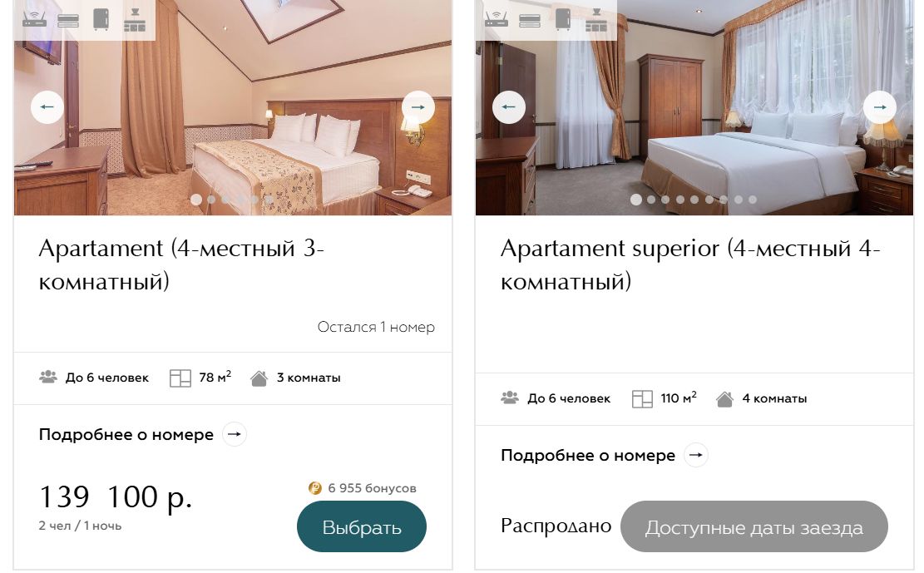
Task: Open the Apartament (4-местный 3-комнатный) title
Action: click(x=181, y=264)
